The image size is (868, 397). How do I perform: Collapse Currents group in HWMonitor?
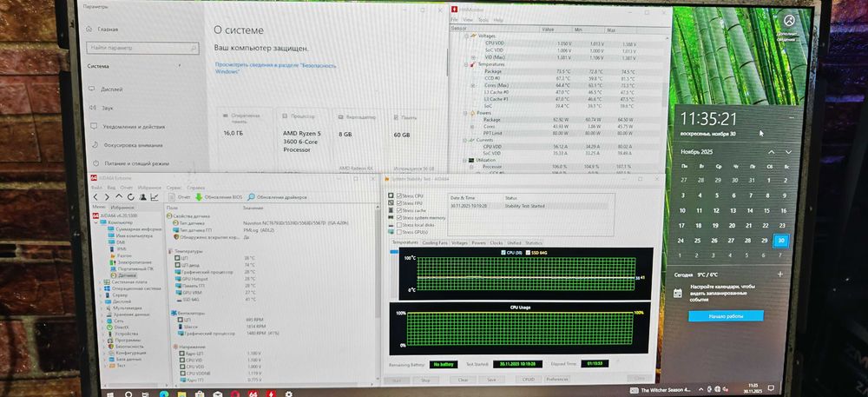click(x=464, y=140)
